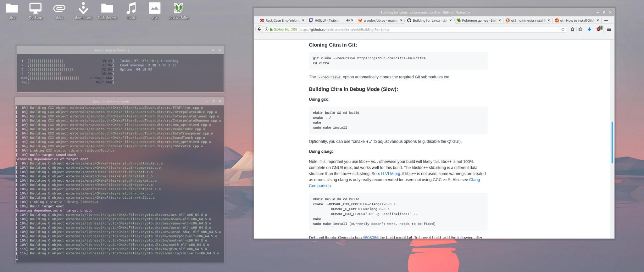This screenshot has height=272, width=644.
Task: Close the Pokémon games tab
Action: click(x=500, y=20)
